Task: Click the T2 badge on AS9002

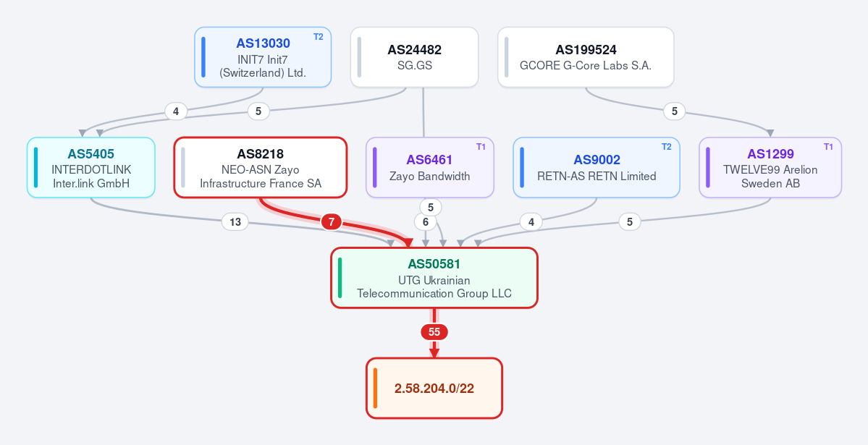Action: coord(667,147)
